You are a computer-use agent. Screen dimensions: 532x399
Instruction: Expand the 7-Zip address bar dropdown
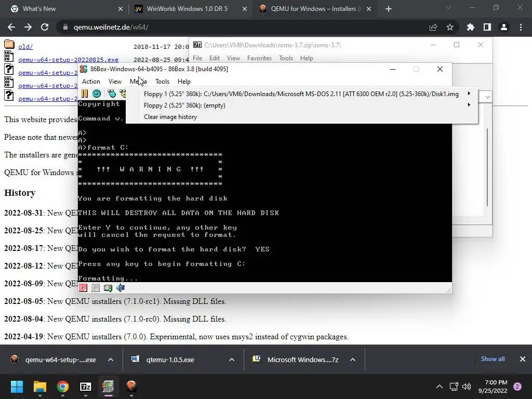[487, 97]
